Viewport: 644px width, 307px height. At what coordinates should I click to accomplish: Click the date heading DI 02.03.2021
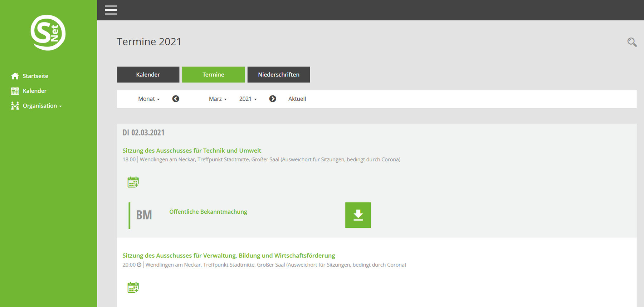tap(143, 133)
